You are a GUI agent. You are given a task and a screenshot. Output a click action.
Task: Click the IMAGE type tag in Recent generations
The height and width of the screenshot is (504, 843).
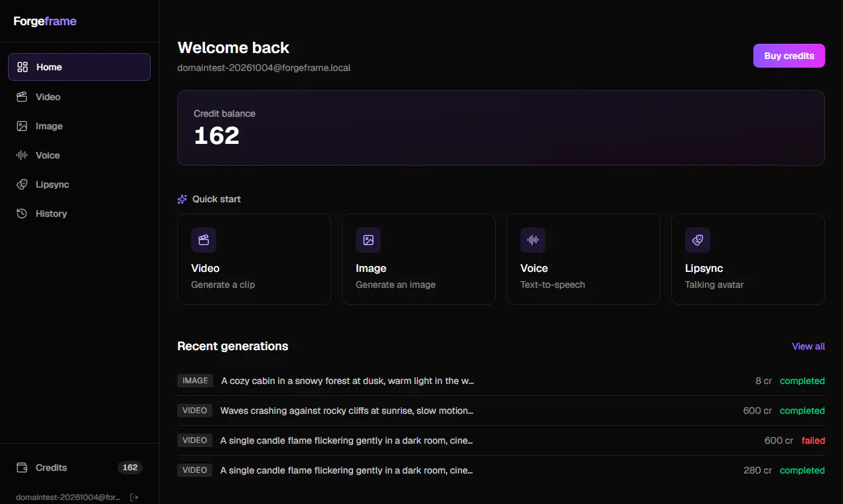point(195,381)
